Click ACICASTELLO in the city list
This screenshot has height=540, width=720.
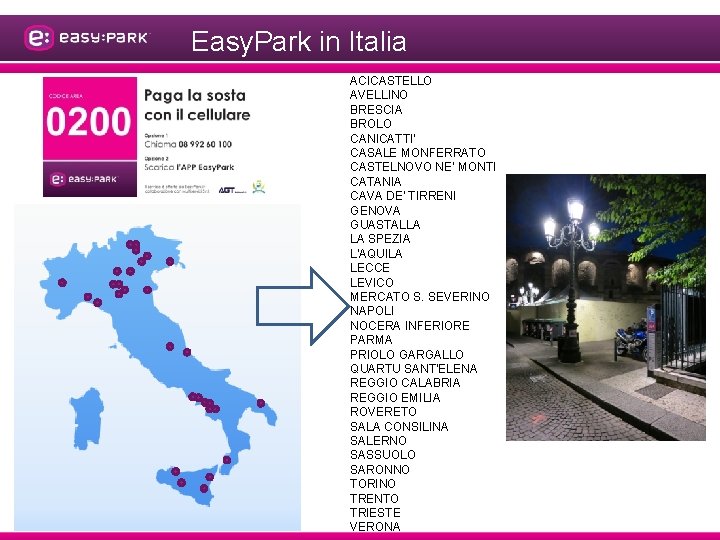(x=391, y=81)
